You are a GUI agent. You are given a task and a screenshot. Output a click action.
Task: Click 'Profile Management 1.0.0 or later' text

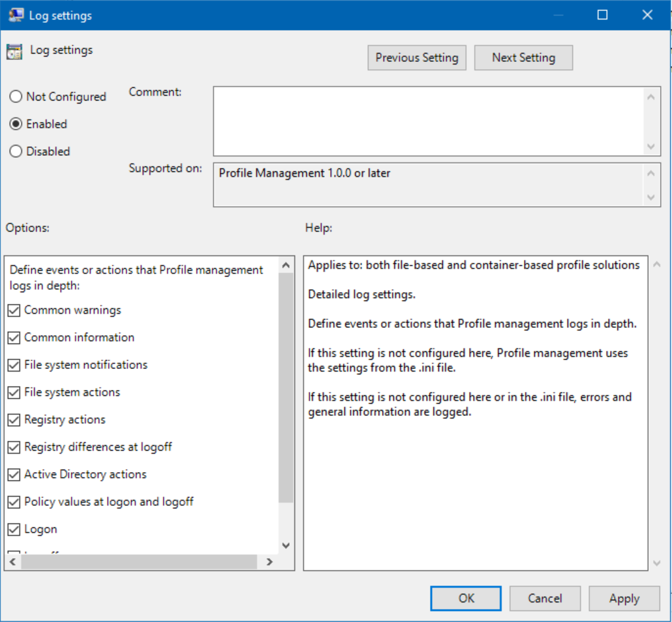(x=304, y=173)
